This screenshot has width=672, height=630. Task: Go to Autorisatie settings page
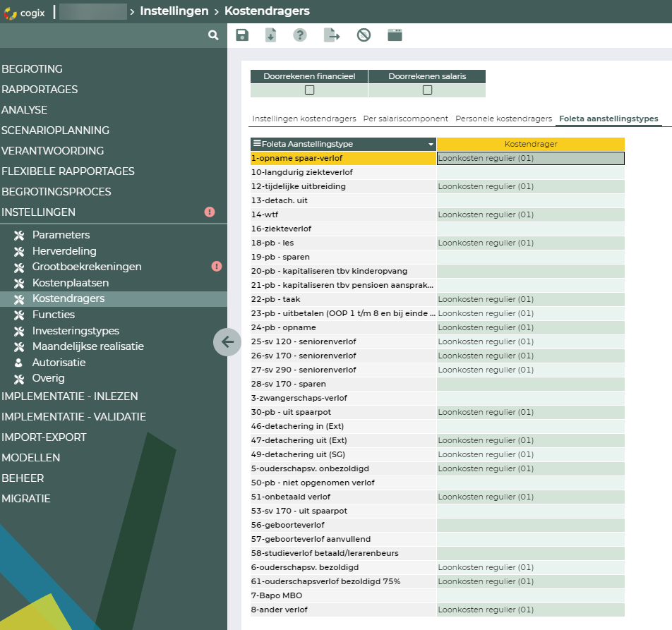click(x=59, y=363)
